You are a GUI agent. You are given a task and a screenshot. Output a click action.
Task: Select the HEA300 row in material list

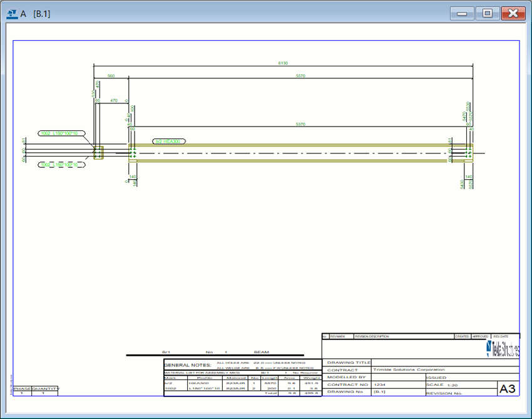pos(242,383)
